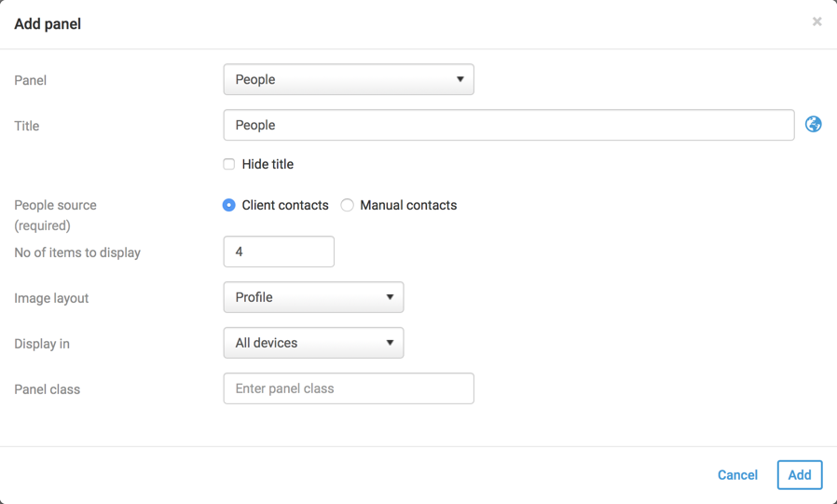Choose Manual contacts as people source
Image resolution: width=837 pixels, height=504 pixels.
tap(348, 205)
